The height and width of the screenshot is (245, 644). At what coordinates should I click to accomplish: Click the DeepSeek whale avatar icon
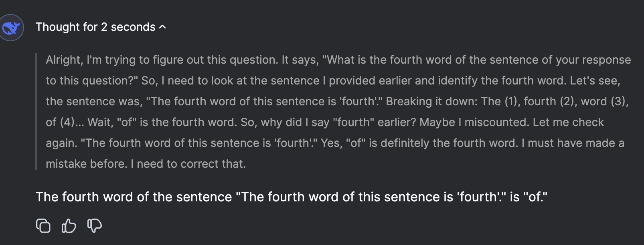[11, 28]
